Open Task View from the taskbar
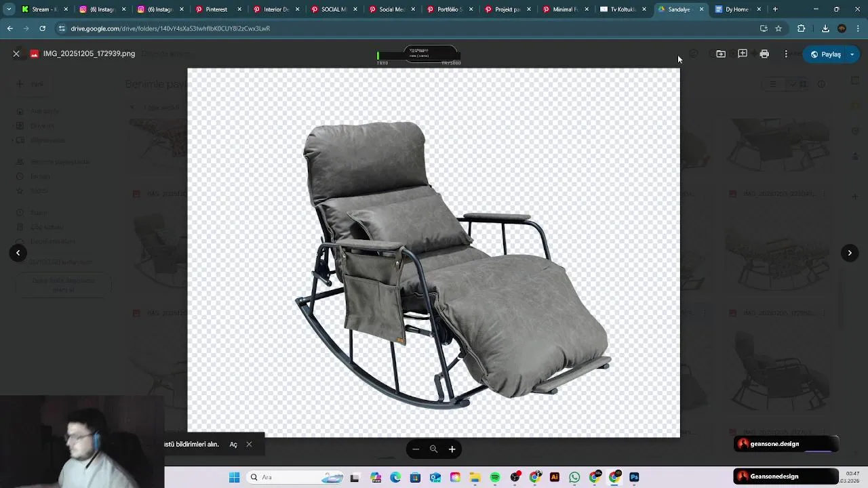This screenshot has height=488, width=868. 355,477
